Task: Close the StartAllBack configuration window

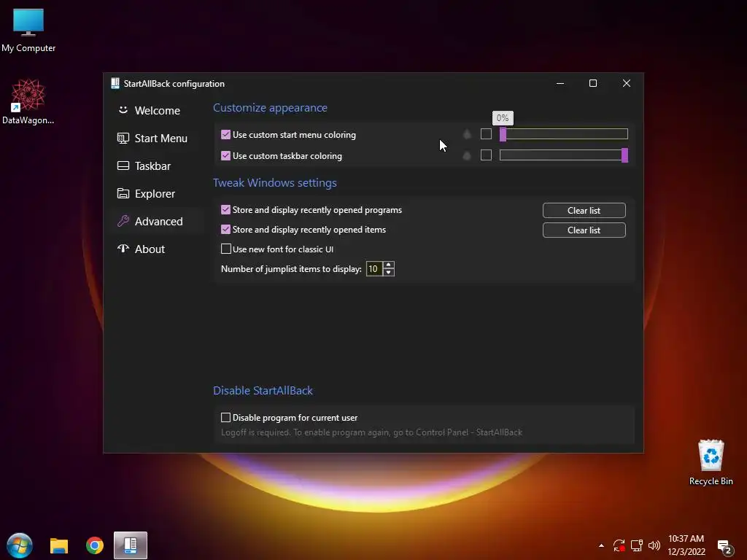Action: tap(627, 83)
